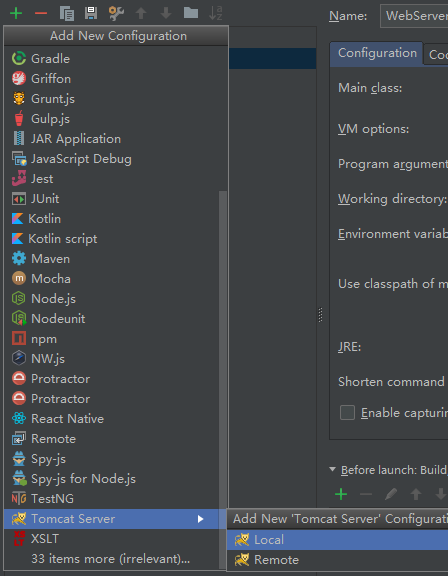Click the green plus Add Configuration icon
Viewport: 448px width, 576px height.
pyautogui.click(x=16, y=14)
